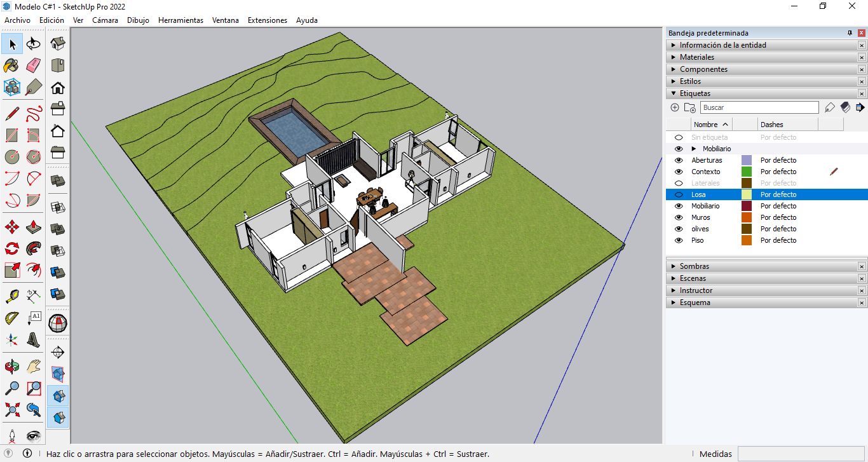
Task: Show the Laterales tag layer
Action: [x=679, y=183]
